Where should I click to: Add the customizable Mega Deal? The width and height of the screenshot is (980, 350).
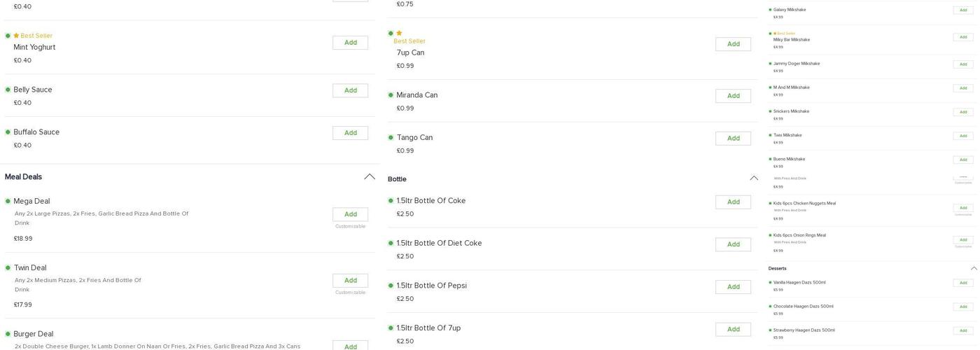[350, 214]
